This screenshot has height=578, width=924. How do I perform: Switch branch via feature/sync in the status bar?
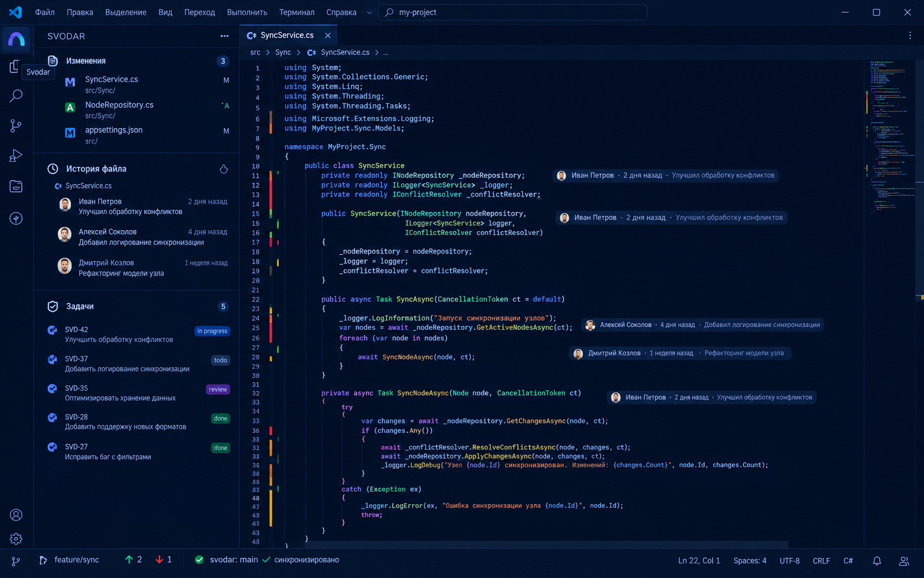69,560
